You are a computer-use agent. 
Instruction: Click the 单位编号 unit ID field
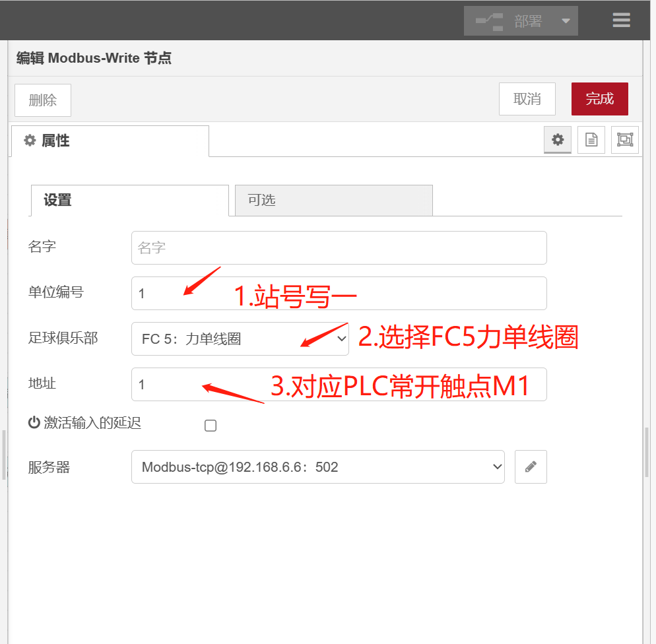339,293
